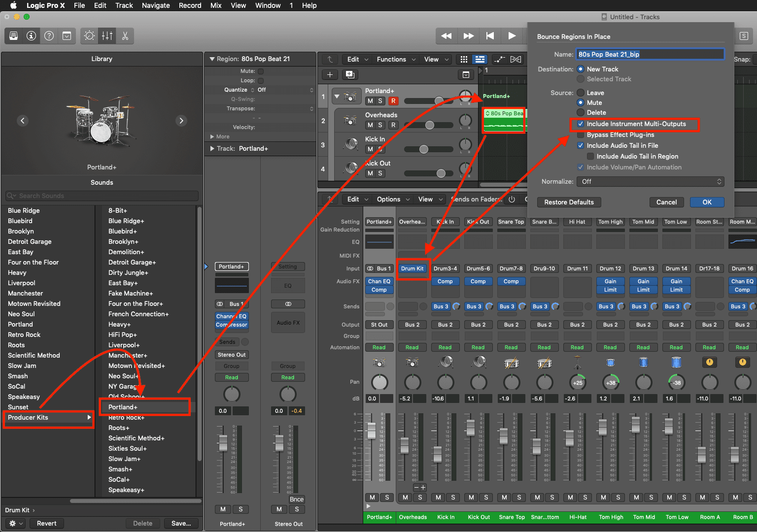Collapse Portland+ track stack triangle
Screen dimensions: 757x532
point(337,97)
